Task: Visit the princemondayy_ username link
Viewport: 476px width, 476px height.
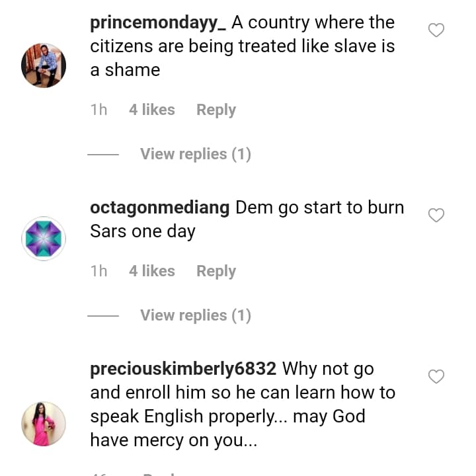Action: 158,22
